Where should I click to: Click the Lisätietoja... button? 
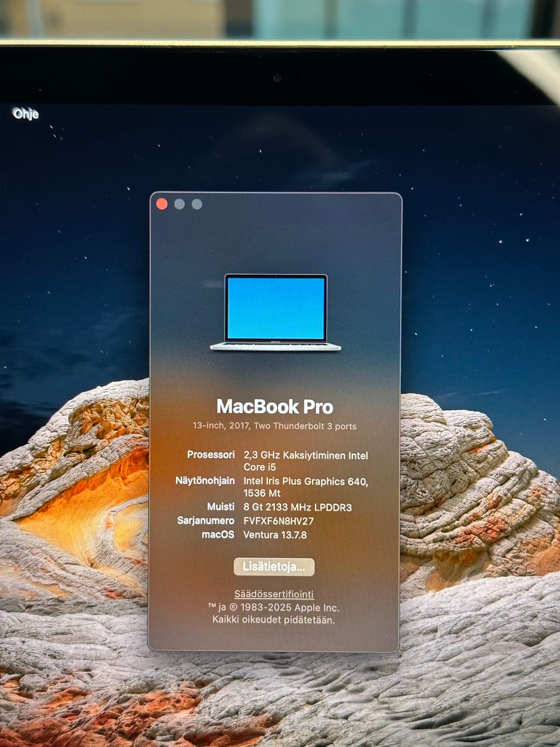point(274,567)
